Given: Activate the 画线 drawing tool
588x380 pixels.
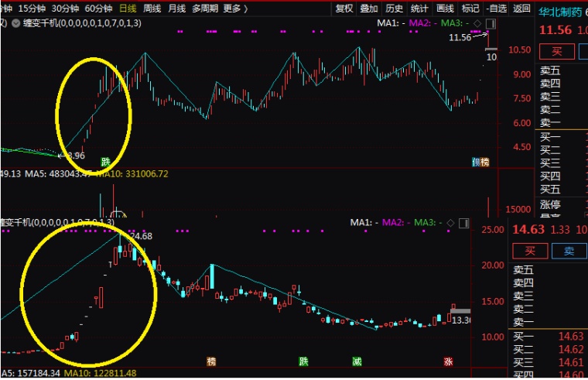Looking at the screenshot, I should 445,9.
